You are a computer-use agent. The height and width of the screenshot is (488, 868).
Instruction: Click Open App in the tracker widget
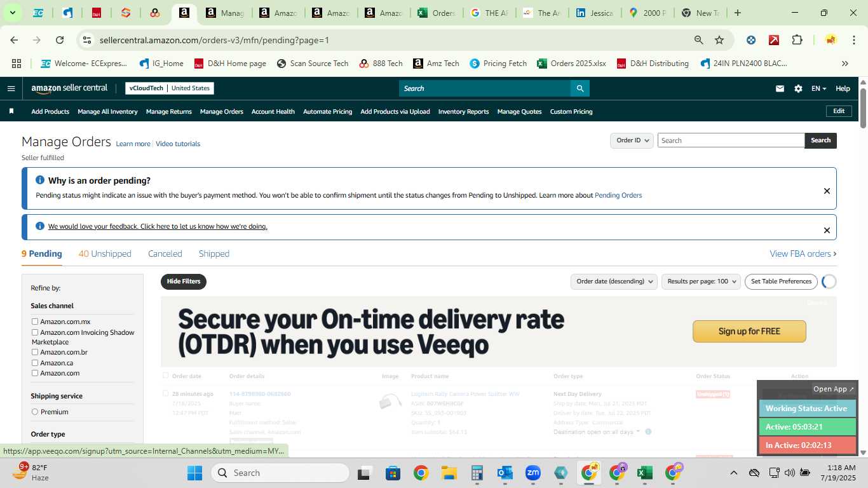pyautogui.click(x=834, y=389)
